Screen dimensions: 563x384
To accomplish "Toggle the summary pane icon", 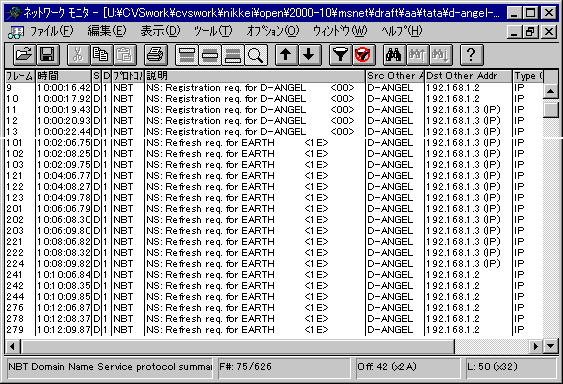I will pos(186,55).
